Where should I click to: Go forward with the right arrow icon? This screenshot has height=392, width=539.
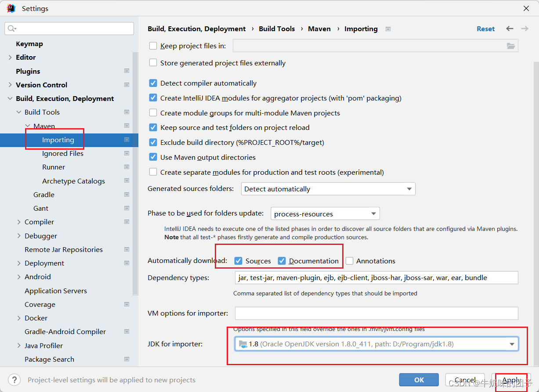click(x=525, y=29)
